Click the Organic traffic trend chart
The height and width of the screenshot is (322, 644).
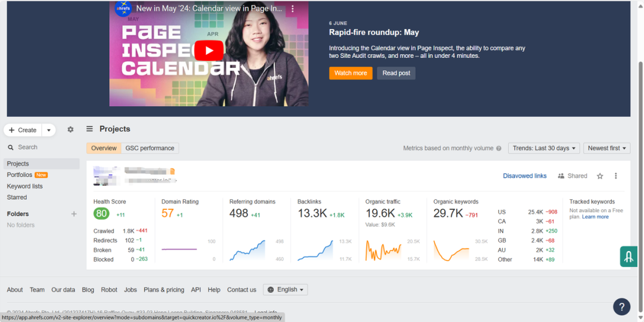click(x=383, y=250)
